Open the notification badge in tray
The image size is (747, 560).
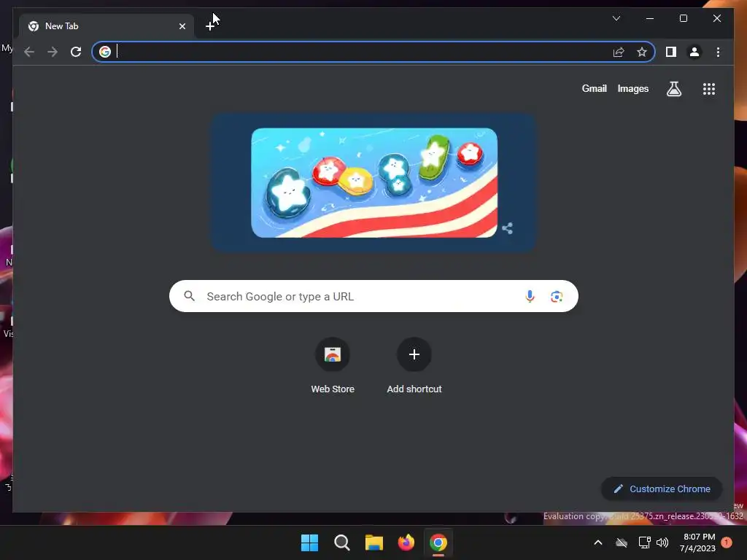[x=727, y=542]
